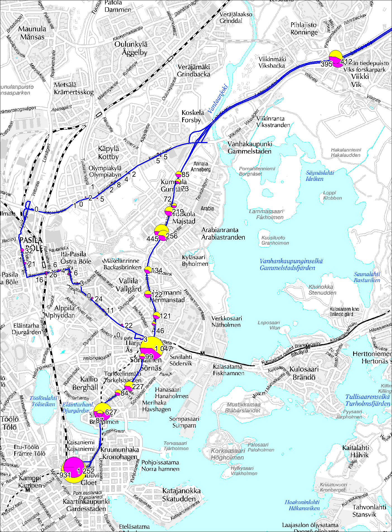Click the Maunula Månsas district label
This screenshot has height=532, width=392.
pos(33,33)
